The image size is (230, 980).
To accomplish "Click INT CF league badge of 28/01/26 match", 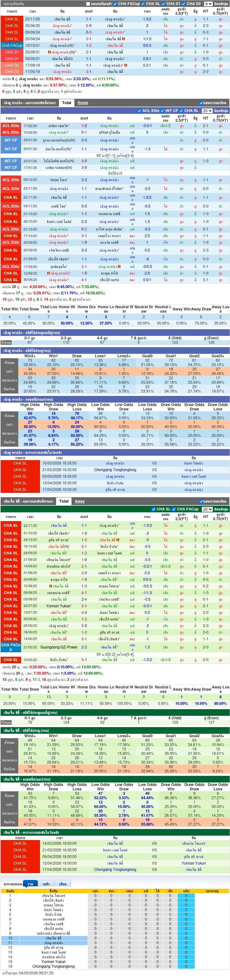I will point(11,140).
